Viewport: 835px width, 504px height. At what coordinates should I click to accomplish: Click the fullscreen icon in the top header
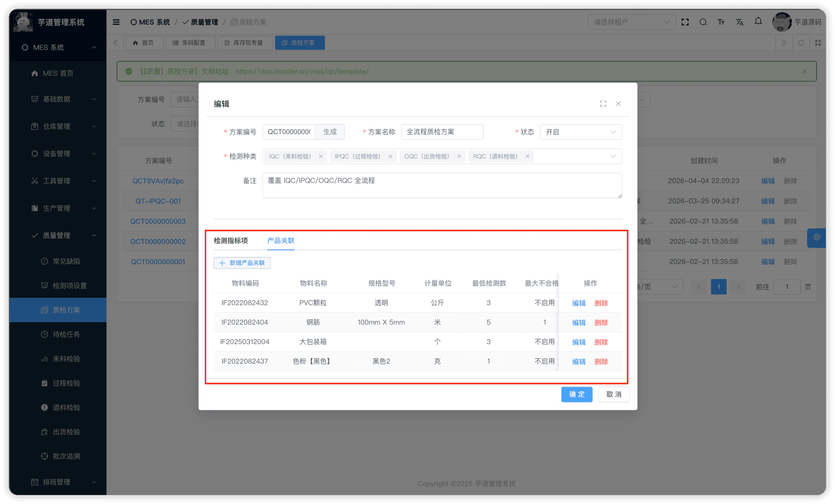(x=685, y=22)
